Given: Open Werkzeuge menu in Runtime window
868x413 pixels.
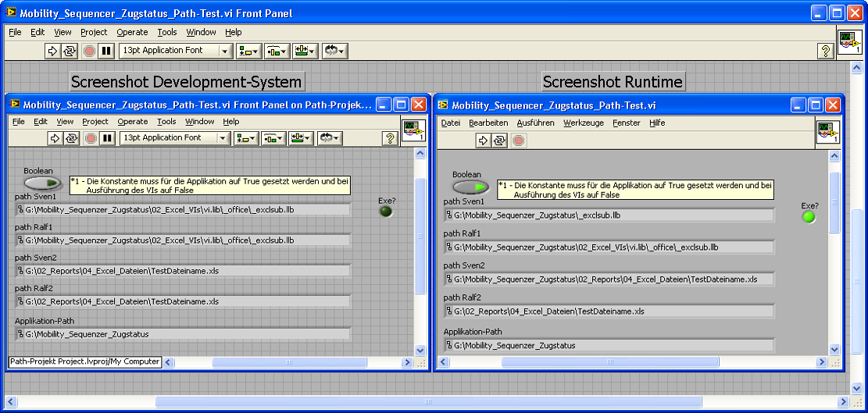Looking at the screenshot, I should tap(584, 123).
